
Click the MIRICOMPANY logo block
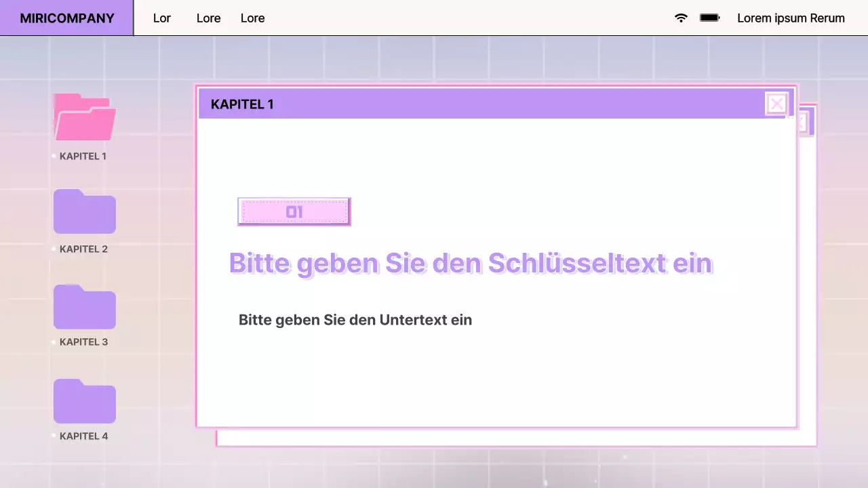pos(65,18)
